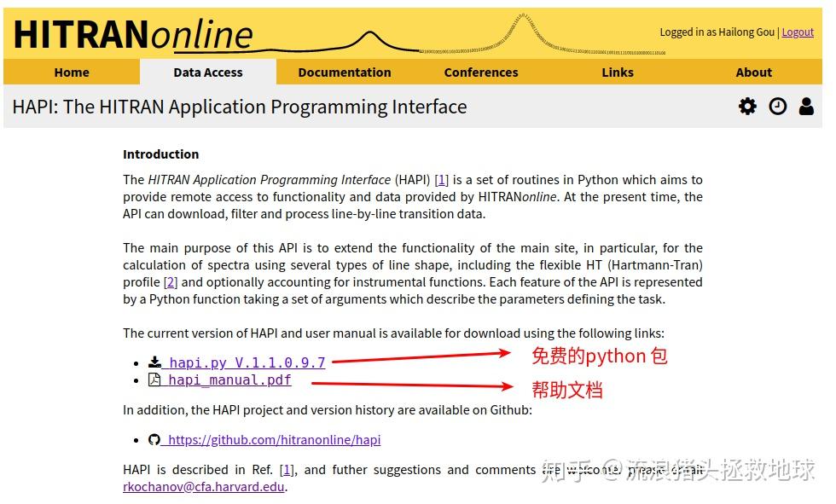
Task: Switch to the Home tab
Action: click(72, 72)
